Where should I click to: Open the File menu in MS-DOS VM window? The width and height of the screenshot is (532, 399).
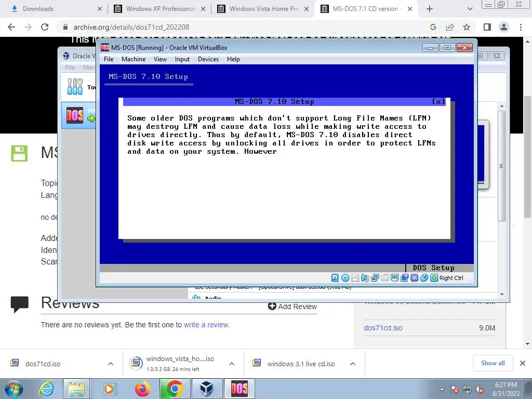[109, 59]
